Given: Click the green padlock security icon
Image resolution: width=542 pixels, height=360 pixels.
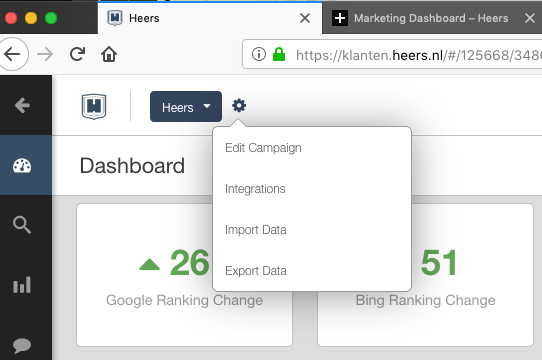Looking at the screenshot, I should (279, 54).
